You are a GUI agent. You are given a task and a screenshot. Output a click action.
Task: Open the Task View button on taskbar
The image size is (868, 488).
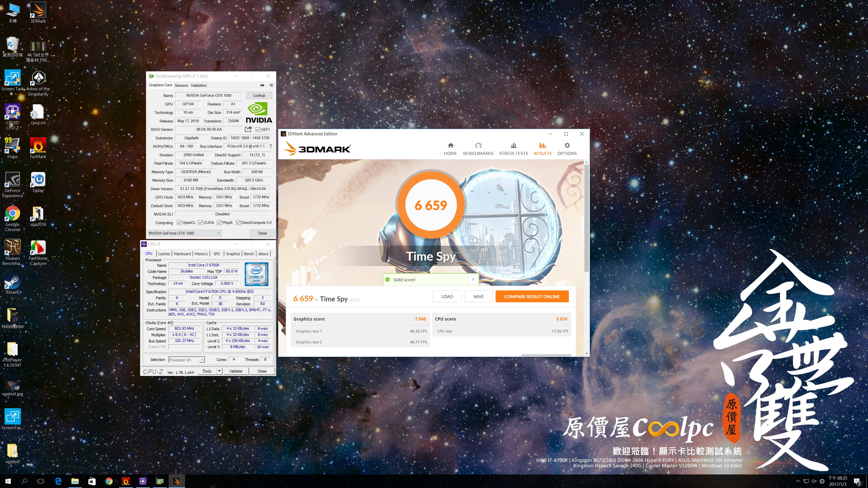click(x=41, y=481)
